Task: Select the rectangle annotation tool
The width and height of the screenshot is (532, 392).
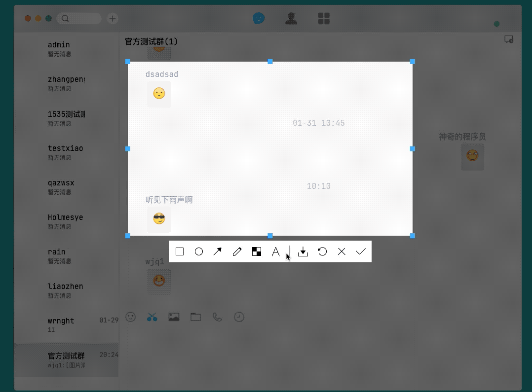Action: pos(180,251)
